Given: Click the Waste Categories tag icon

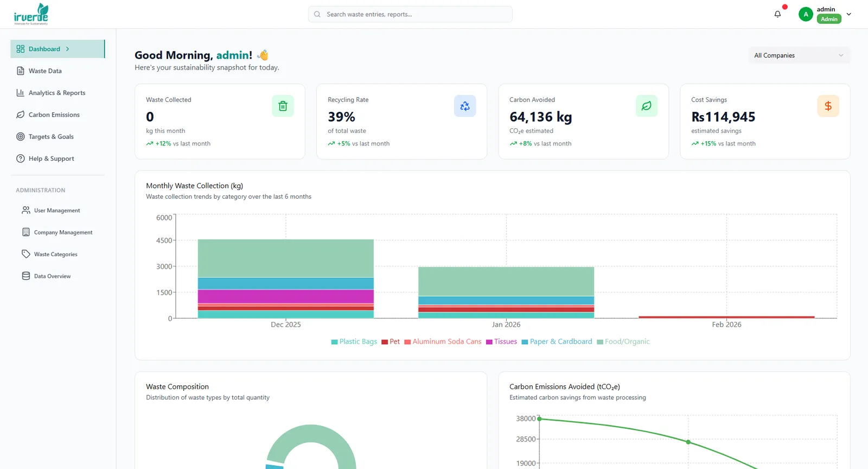Looking at the screenshot, I should coord(26,254).
